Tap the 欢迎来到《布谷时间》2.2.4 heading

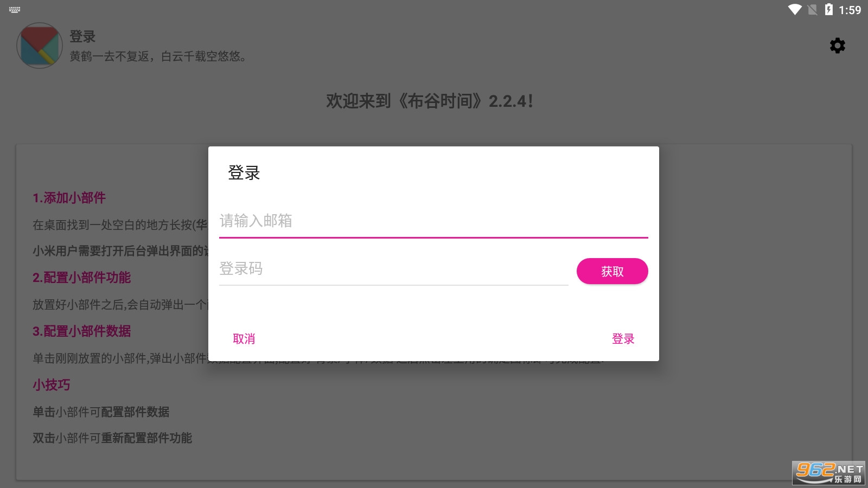coord(430,101)
